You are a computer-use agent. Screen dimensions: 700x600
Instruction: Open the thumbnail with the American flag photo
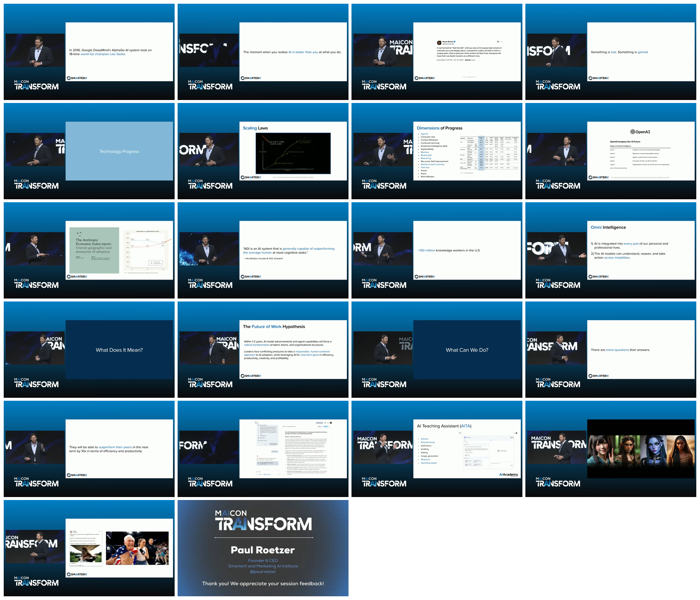[89, 548]
